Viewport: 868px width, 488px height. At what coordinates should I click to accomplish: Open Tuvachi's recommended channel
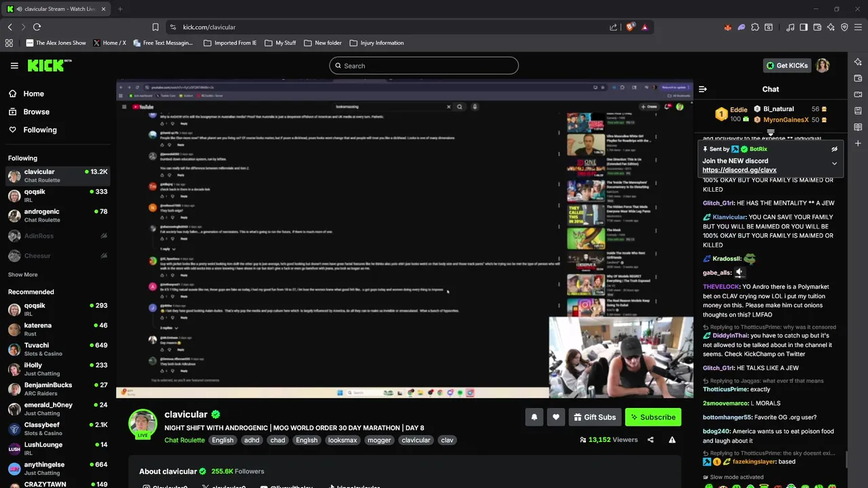(x=58, y=349)
